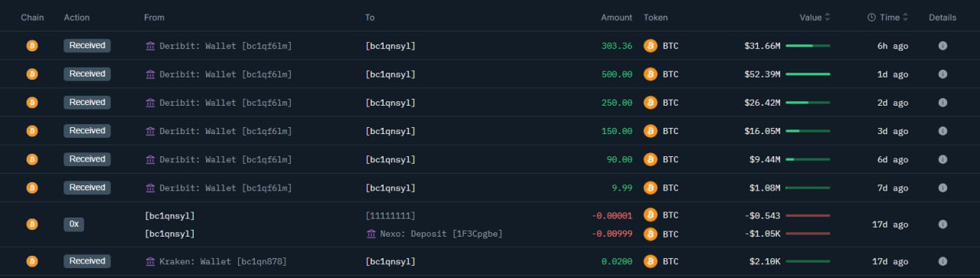Click the Received badge on the 90.00 BTC row

pos(87,159)
